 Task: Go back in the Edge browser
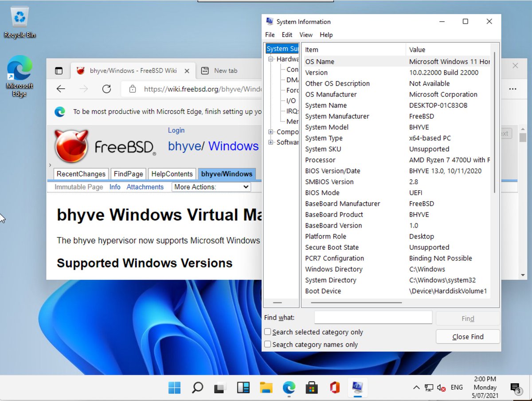click(61, 89)
